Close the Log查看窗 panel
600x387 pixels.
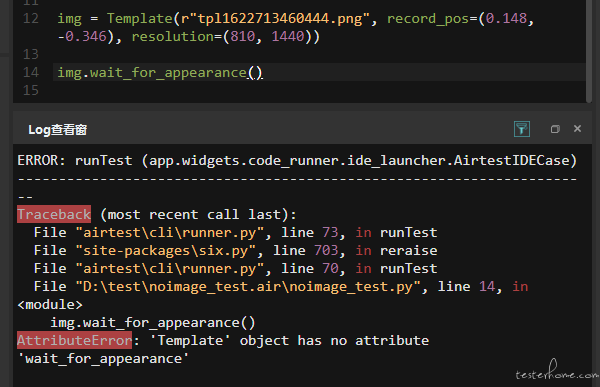point(577,129)
